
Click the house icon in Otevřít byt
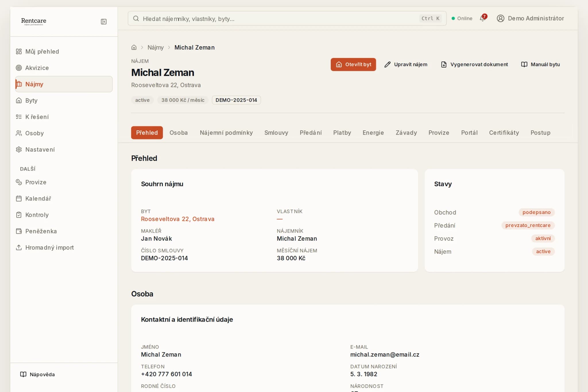coord(339,64)
